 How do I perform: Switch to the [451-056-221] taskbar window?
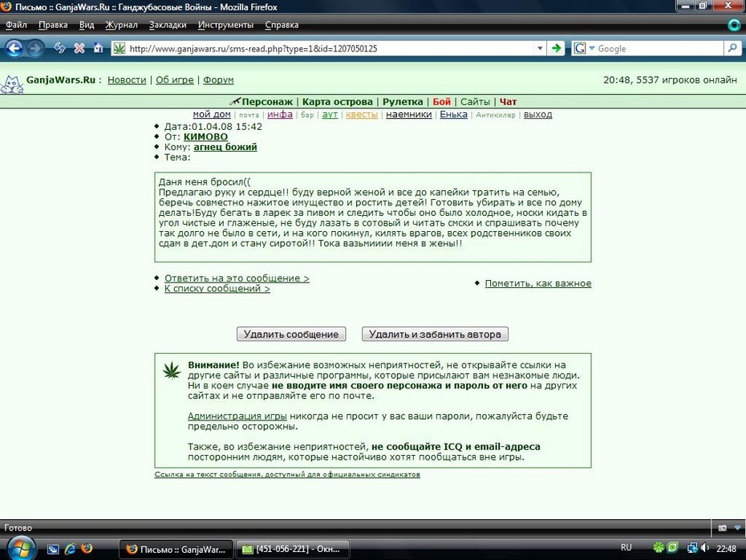tap(293, 549)
